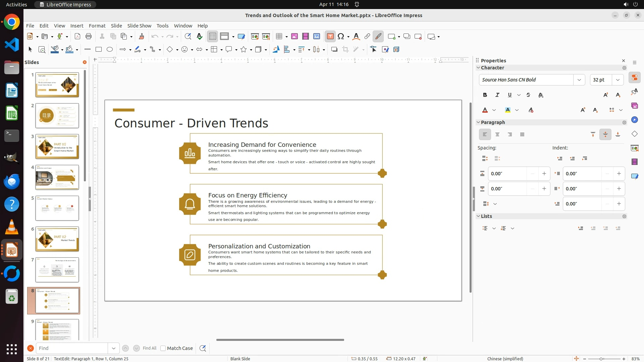Collapse the Paragraph section

tap(478, 122)
